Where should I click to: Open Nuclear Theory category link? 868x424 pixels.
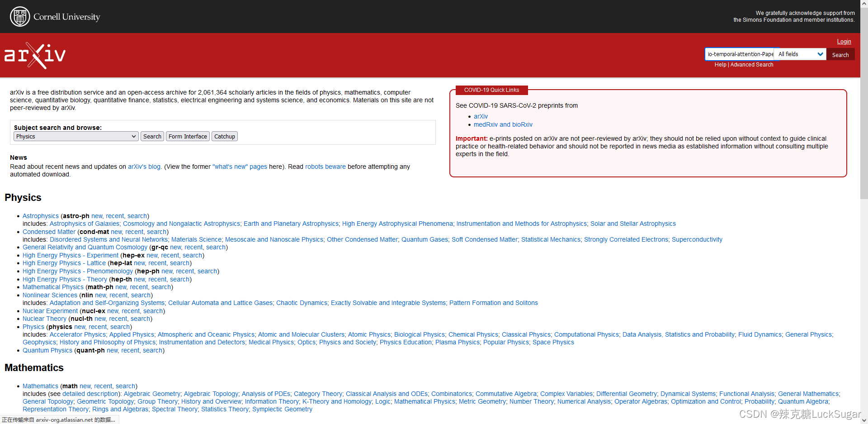44,319
